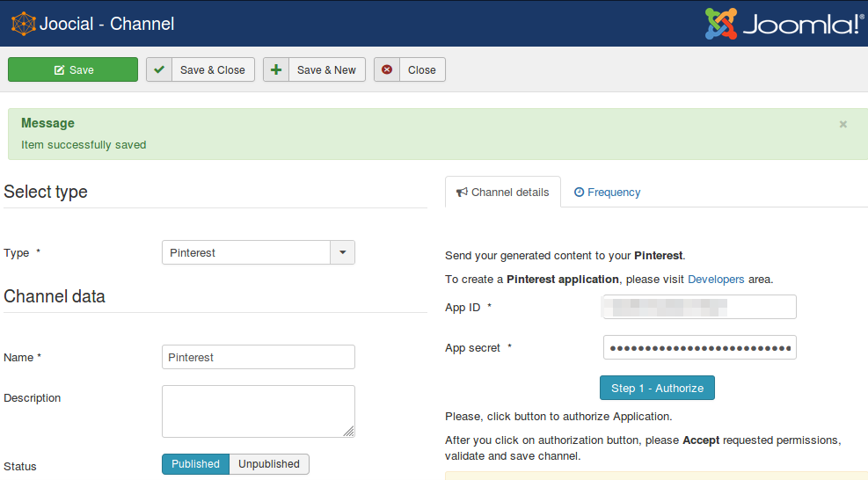The image size is (868, 480).
Task: Click the 'Item successfully saved' message text
Action: (84, 145)
